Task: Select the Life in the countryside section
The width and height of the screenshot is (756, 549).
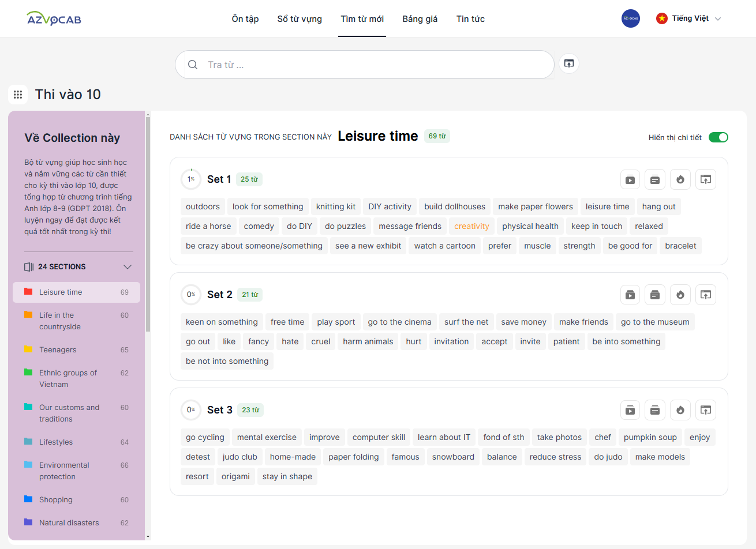Action: point(76,321)
